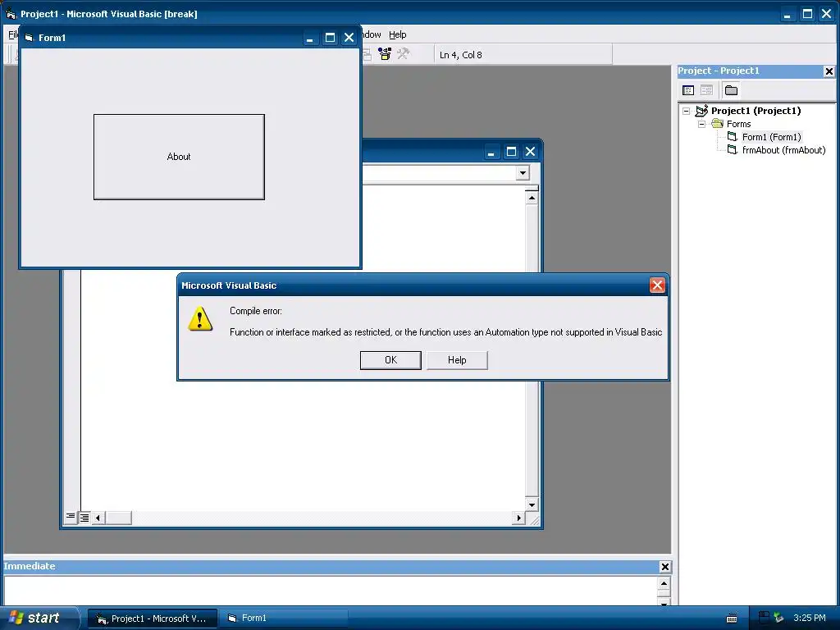Open Help for the compile error
Image resolution: width=840 pixels, height=630 pixels.
click(x=457, y=360)
